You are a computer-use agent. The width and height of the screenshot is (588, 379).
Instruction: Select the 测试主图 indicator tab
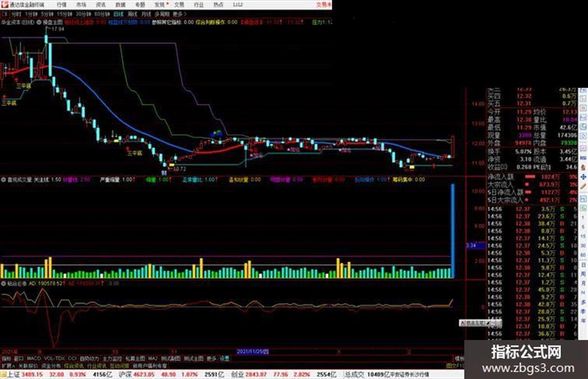(194, 358)
